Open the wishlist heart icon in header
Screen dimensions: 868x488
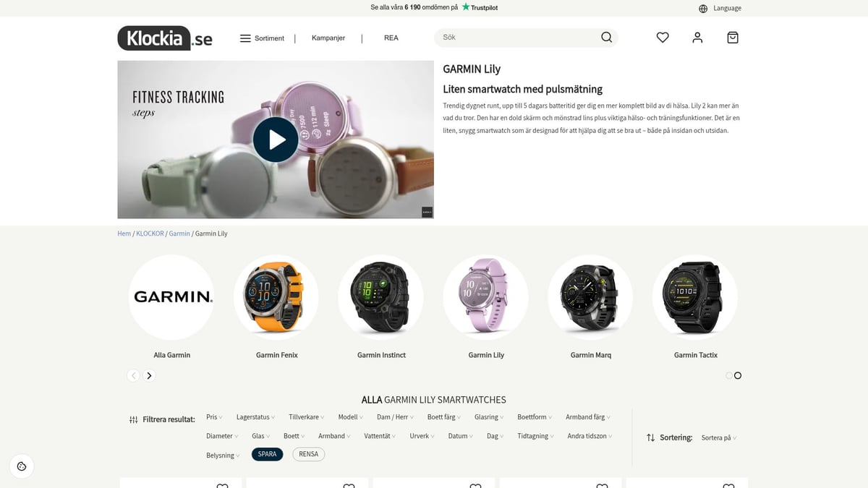point(663,38)
